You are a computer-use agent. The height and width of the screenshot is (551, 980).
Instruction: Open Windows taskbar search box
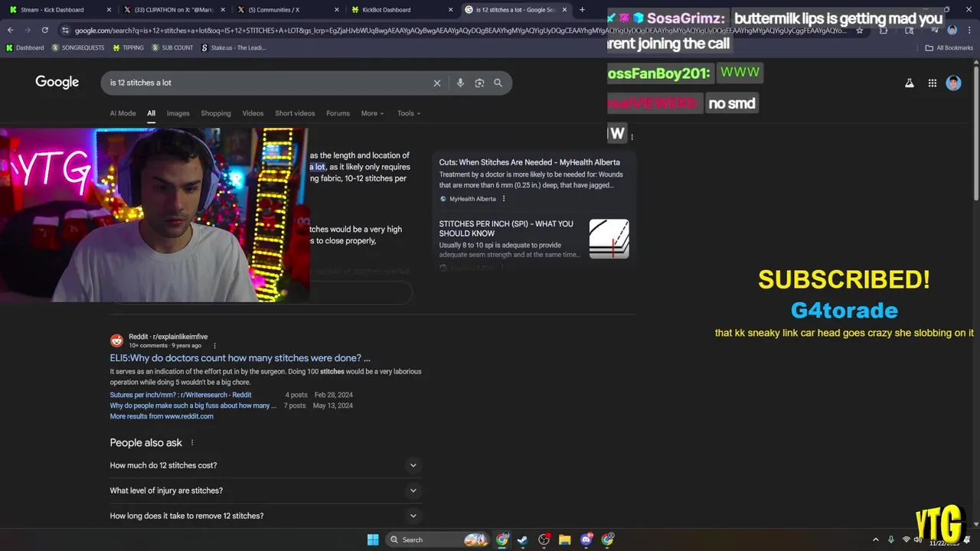click(439, 540)
